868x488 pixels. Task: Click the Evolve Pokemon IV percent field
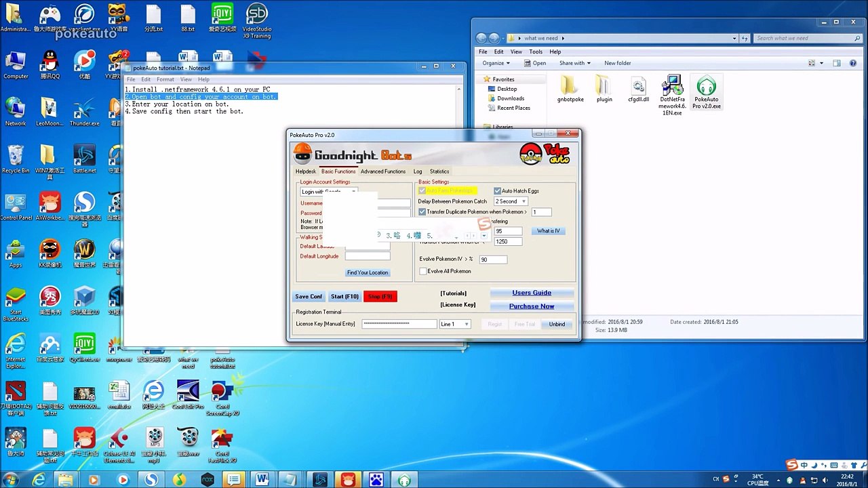pos(493,260)
